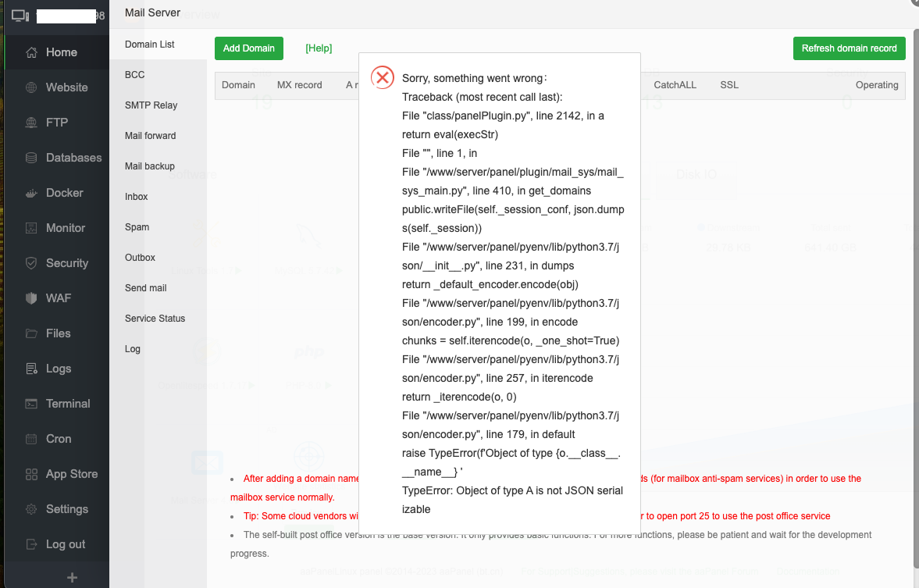
Task: Click the Docker whale icon
Action: [31, 193]
